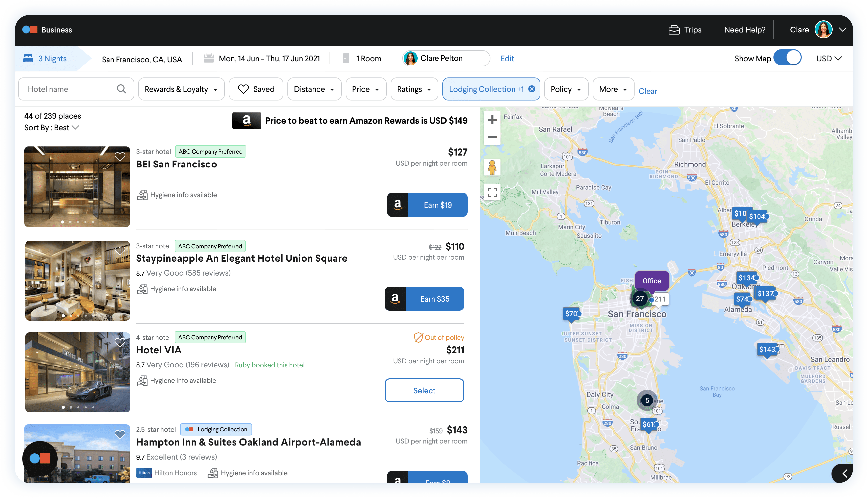Click the $211 map price label
868x498 pixels.
click(x=660, y=299)
